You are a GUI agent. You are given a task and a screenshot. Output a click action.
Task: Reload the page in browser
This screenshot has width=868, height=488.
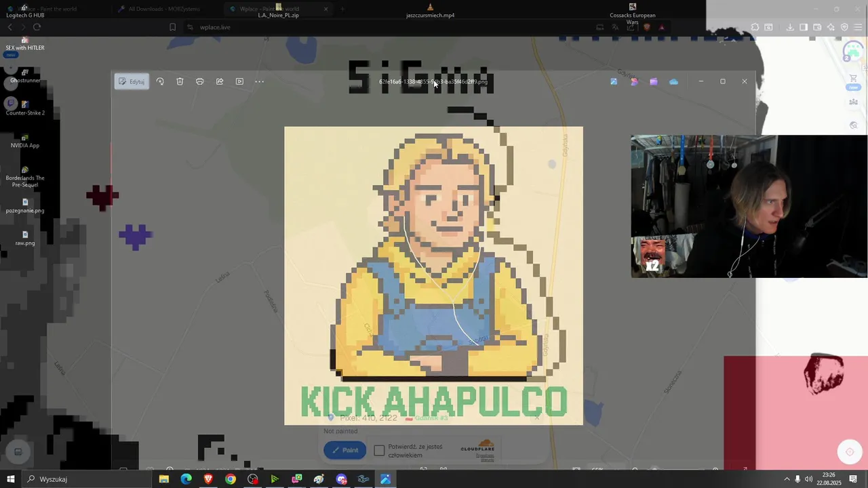point(37,27)
